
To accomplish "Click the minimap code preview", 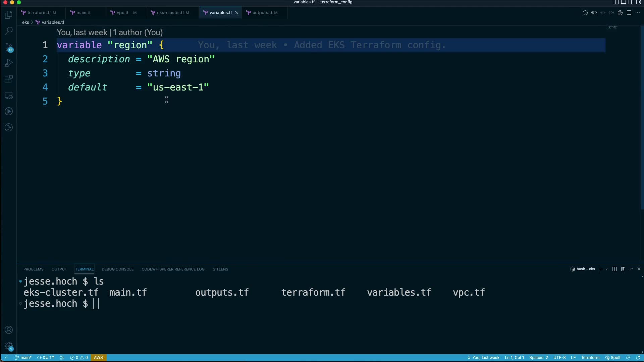I will click(612, 27).
